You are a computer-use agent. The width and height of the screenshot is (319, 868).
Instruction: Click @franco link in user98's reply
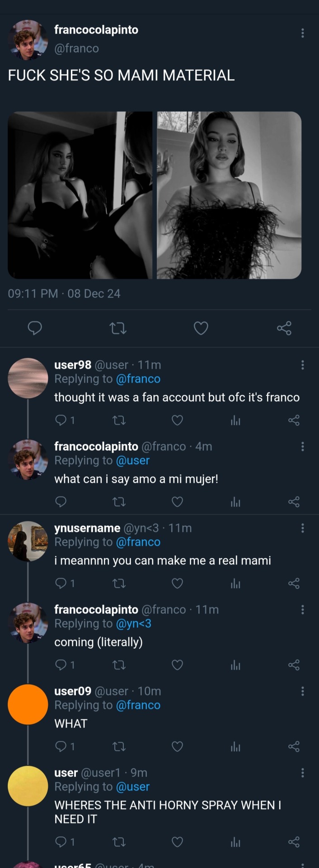tap(138, 379)
